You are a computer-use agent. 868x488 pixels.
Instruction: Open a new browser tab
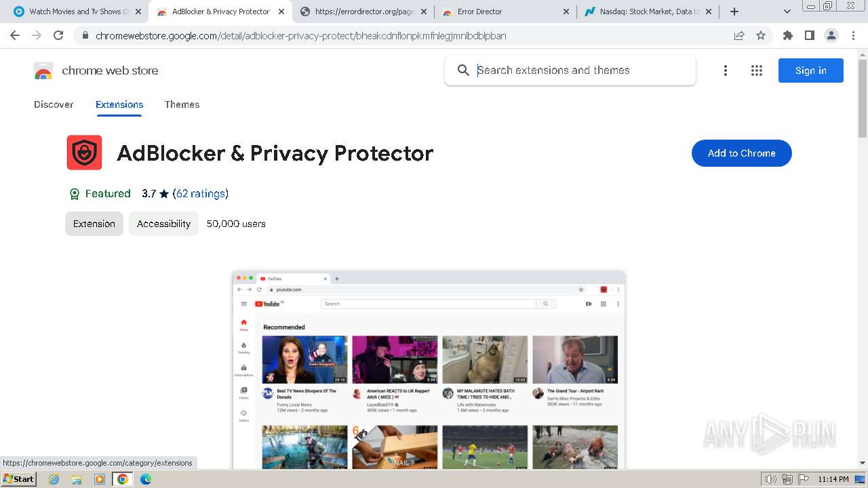tap(734, 12)
